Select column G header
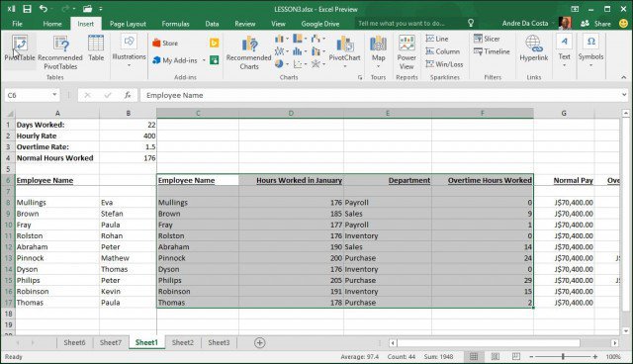Image resolution: width=633 pixels, height=364 pixels. (x=564, y=113)
